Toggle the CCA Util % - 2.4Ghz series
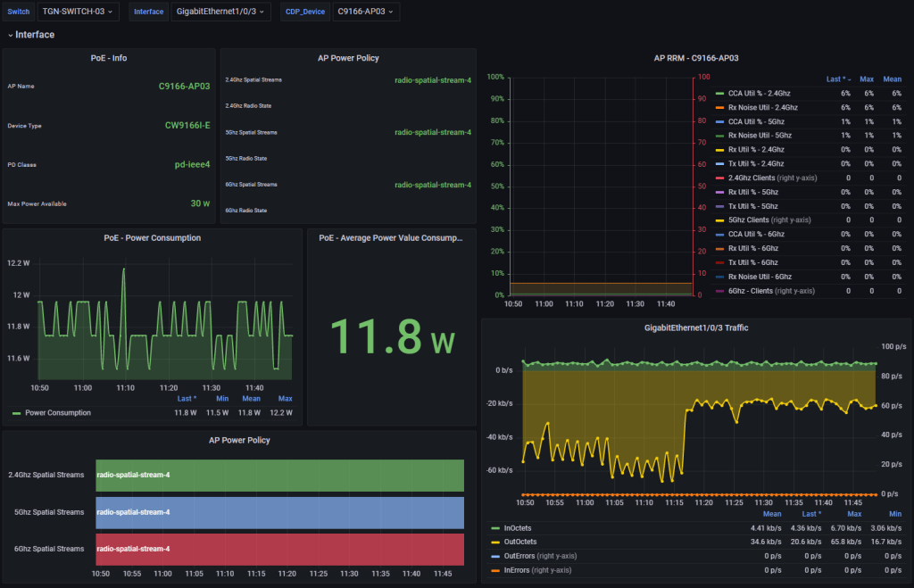The width and height of the screenshot is (914, 588). tap(759, 93)
